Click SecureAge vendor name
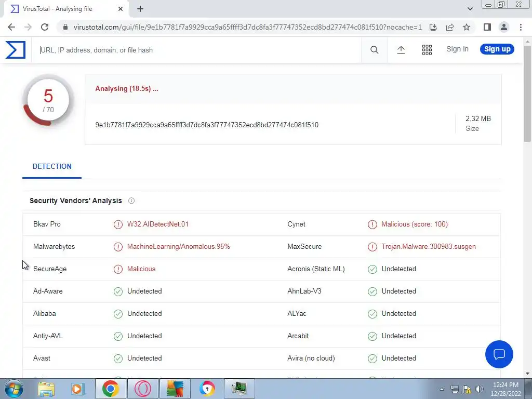Image resolution: width=532 pixels, height=399 pixels. click(x=50, y=269)
